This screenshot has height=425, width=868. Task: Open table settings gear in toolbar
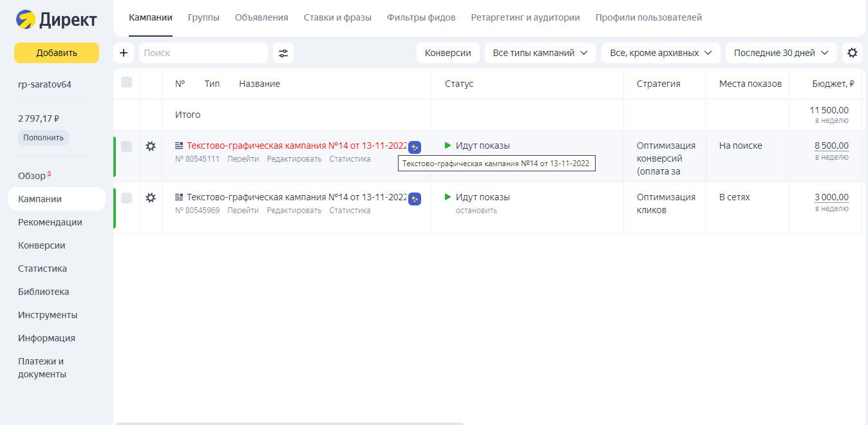853,53
